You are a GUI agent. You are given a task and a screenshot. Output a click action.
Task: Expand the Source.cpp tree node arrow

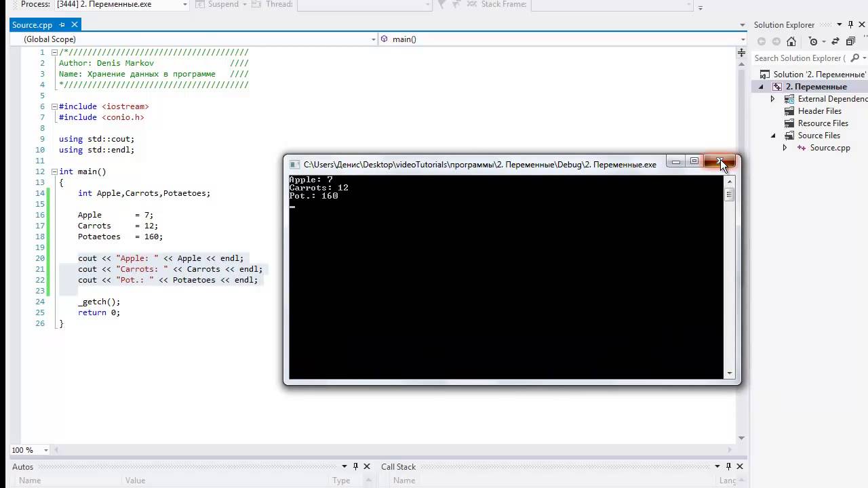[785, 148]
